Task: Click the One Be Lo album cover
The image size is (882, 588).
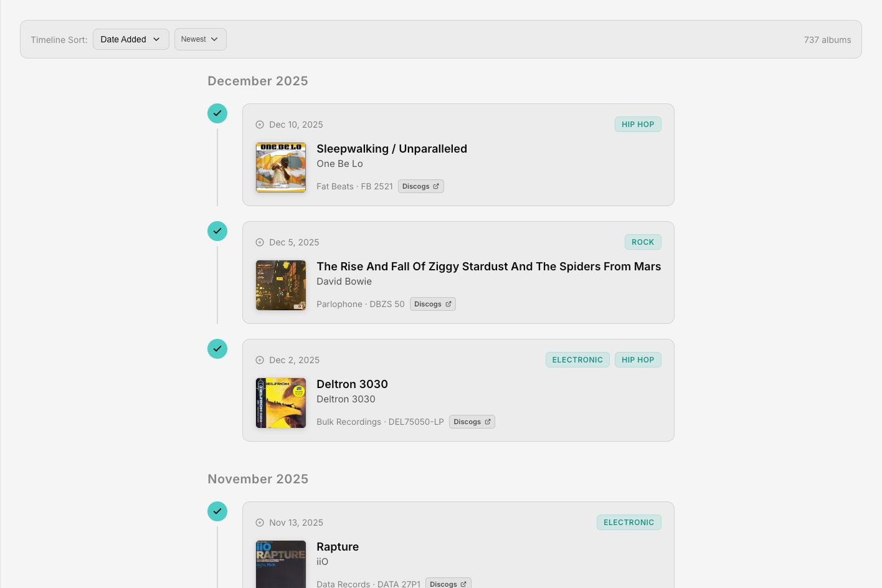Action: pos(281,168)
